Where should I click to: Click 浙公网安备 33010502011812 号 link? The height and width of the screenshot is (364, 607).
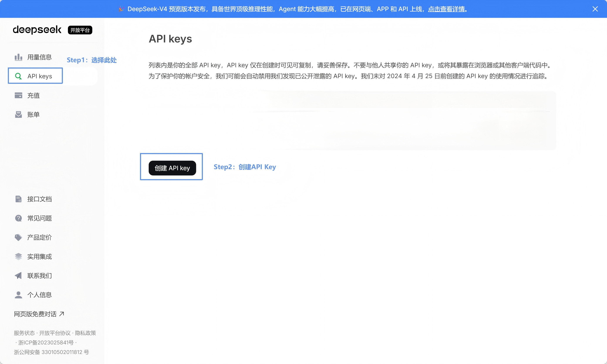tap(51, 352)
